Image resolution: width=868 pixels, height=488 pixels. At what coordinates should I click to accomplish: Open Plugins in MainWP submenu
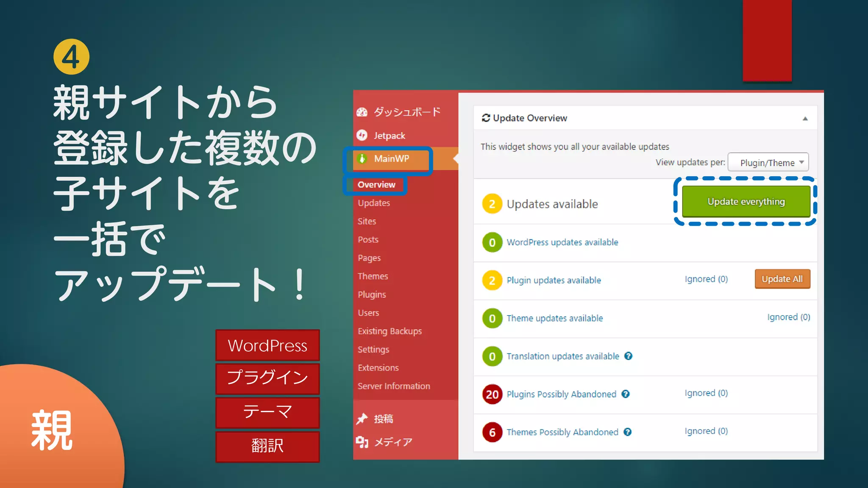tap(372, 294)
